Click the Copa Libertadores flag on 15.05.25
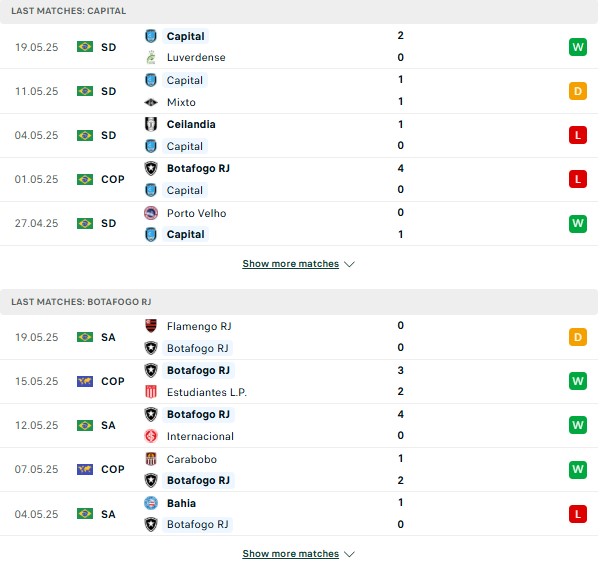 (85, 381)
